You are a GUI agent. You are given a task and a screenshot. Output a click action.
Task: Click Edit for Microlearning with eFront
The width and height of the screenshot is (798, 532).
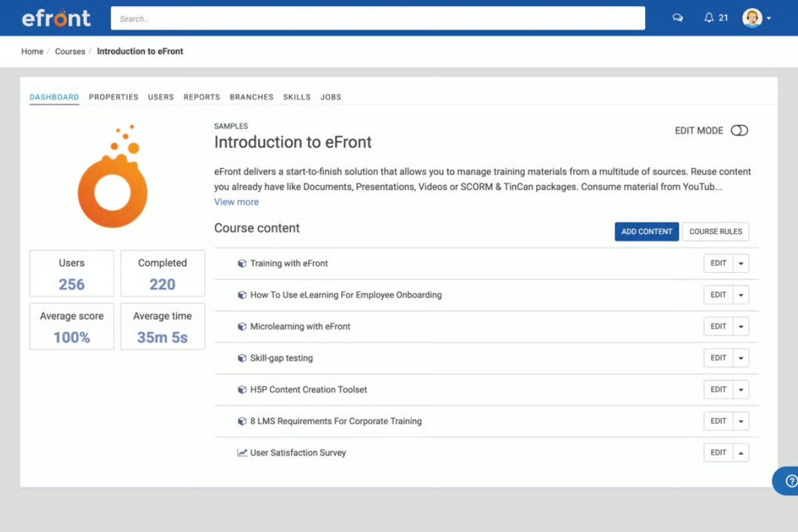(x=719, y=327)
